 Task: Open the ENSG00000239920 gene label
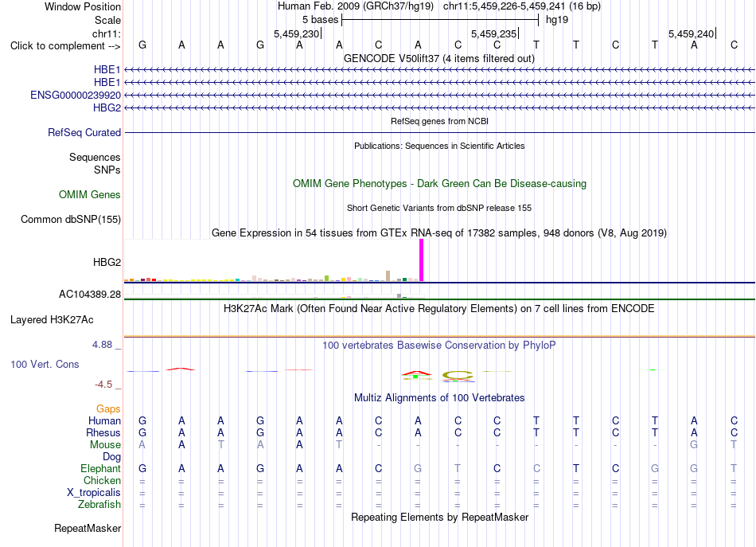76,95
